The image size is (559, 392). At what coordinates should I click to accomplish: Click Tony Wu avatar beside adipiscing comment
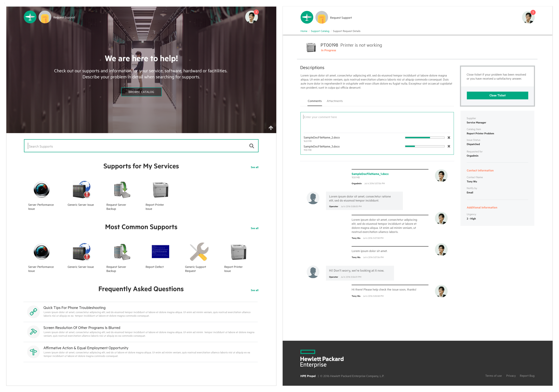pos(441,218)
